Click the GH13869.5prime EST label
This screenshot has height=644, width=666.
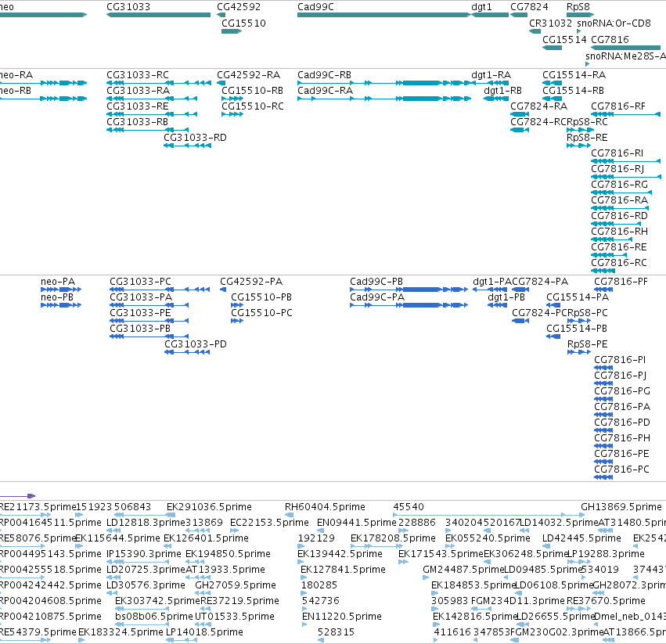[x=621, y=507]
